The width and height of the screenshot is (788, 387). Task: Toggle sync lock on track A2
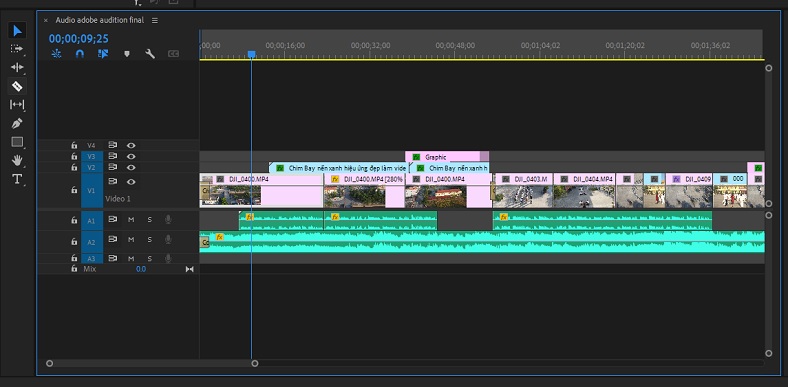[x=113, y=239]
